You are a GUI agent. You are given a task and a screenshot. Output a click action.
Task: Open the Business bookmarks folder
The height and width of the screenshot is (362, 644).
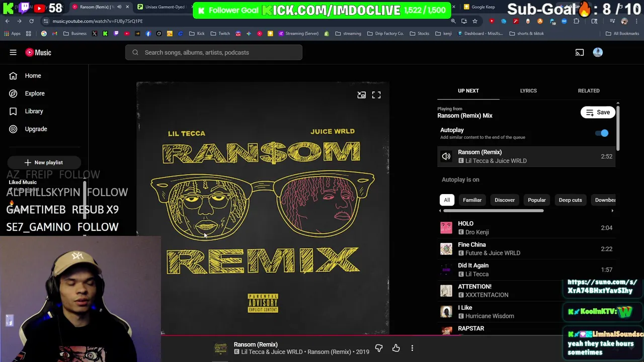click(x=74, y=34)
